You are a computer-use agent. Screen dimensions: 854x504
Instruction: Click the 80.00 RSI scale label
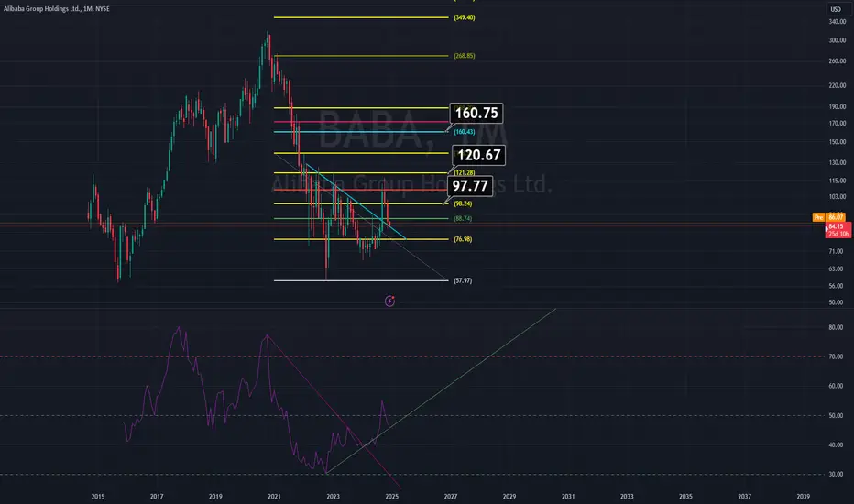coord(836,327)
